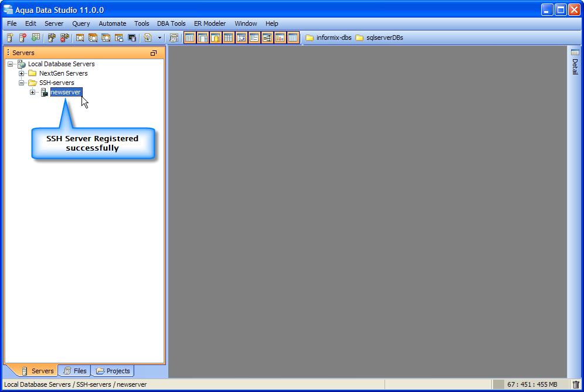Expand the newserver node
This screenshot has width=584, height=392.
pos(32,92)
